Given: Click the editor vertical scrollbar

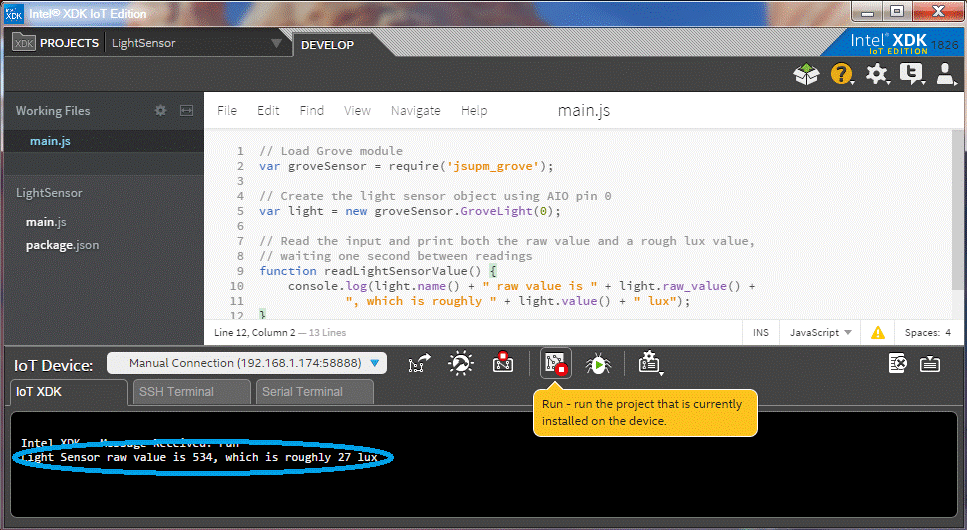Looking at the screenshot, I should click(957, 210).
